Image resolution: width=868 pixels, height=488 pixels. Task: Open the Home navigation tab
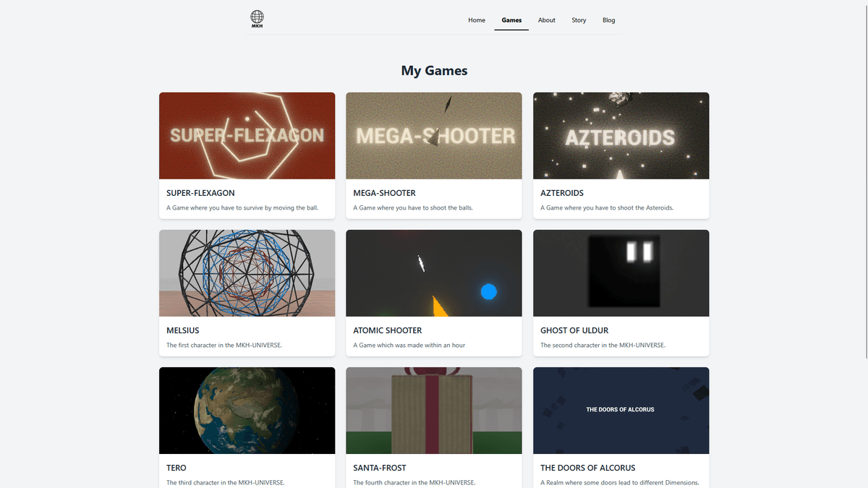pos(477,20)
